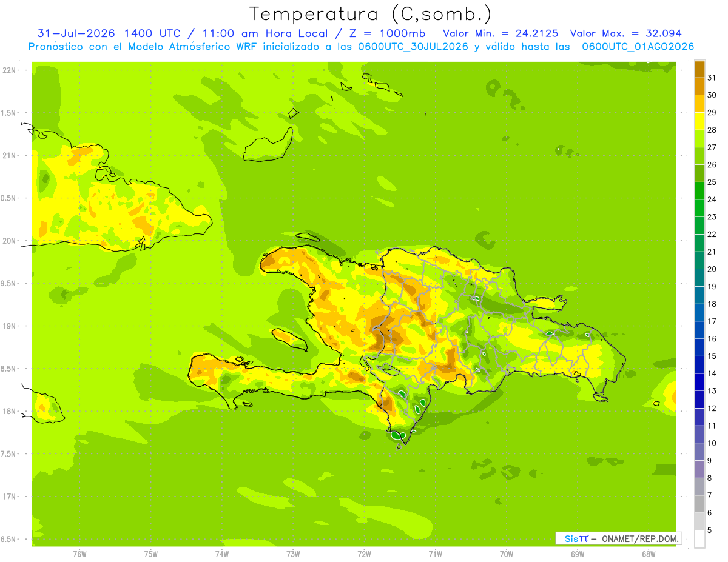The width and height of the screenshot is (728, 562).
Task: Pick the dark orange swatch above 31
Action: click(699, 70)
